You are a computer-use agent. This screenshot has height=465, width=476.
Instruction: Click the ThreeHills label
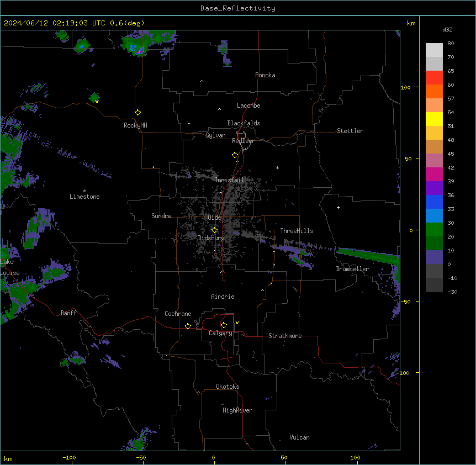point(297,231)
